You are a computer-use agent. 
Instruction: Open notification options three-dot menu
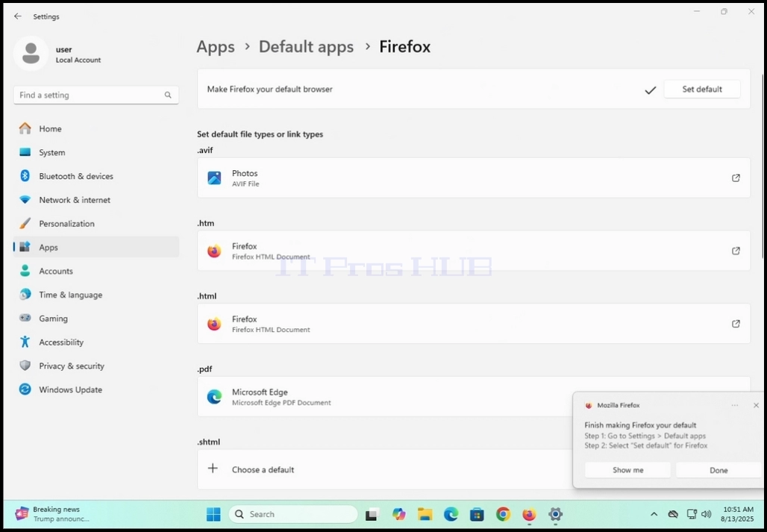735,405
